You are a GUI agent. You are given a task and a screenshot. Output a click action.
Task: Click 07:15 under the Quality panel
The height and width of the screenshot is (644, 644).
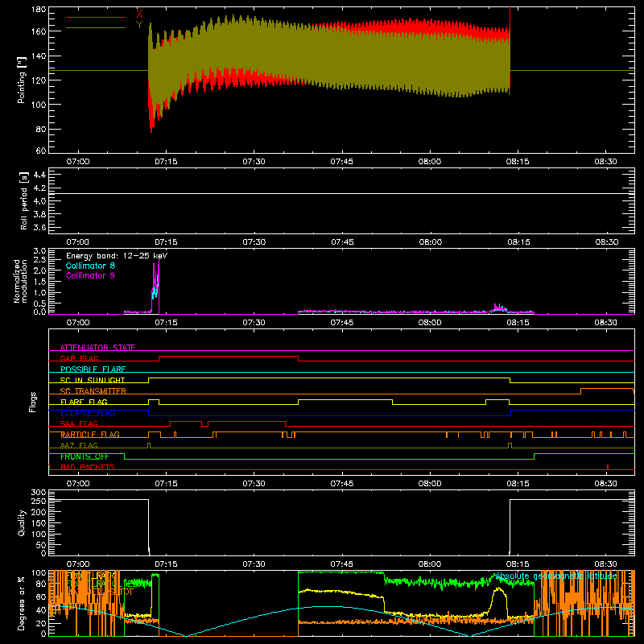[x=166, y=564]
